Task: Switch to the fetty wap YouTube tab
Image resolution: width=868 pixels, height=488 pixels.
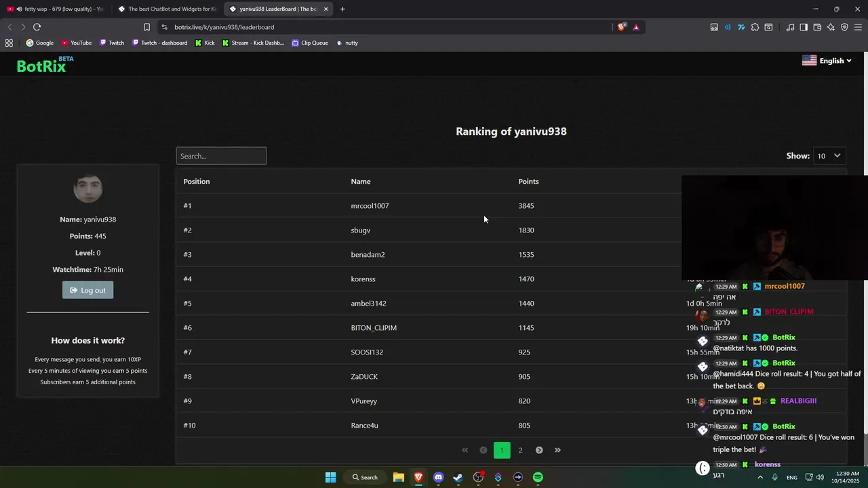Action: point(56,9)
